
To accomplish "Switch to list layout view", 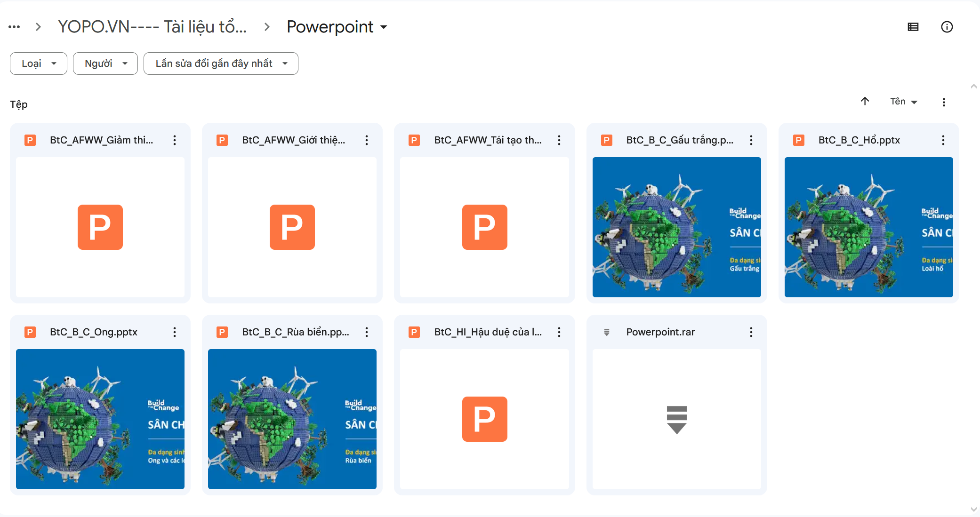I will click(x=913, y=27).
